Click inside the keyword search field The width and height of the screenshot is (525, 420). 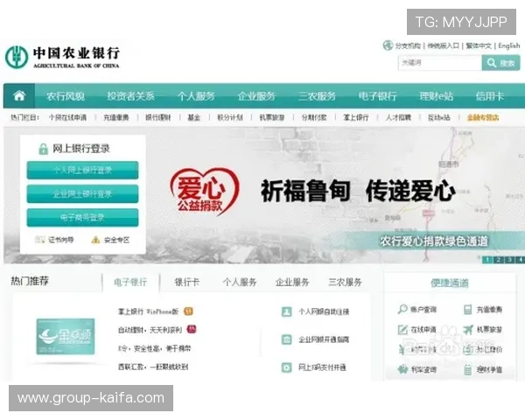(x=440, y=63)
